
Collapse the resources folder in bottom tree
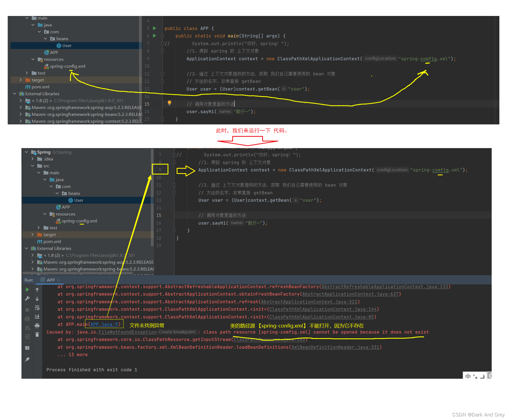(x=45, y=214)
